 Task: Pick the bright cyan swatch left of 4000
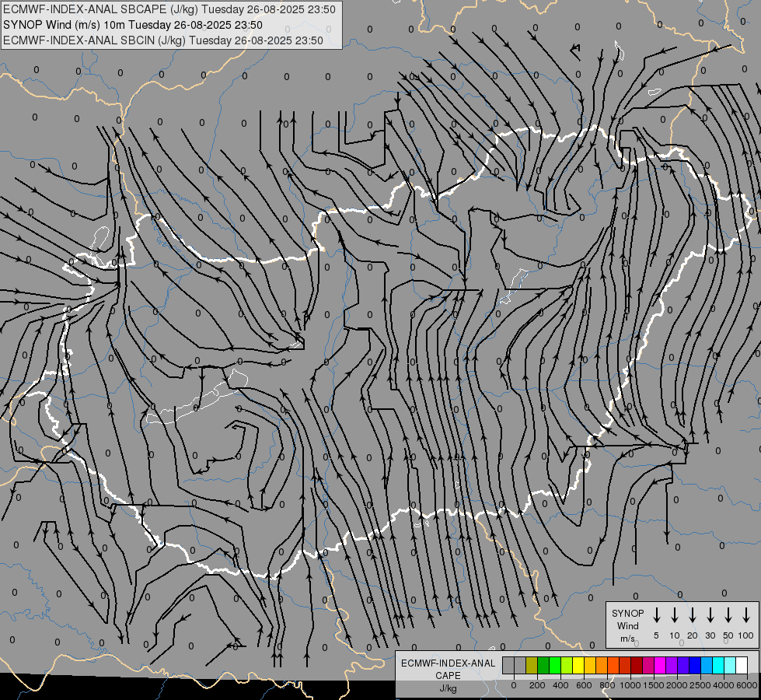tap(717, 666)
